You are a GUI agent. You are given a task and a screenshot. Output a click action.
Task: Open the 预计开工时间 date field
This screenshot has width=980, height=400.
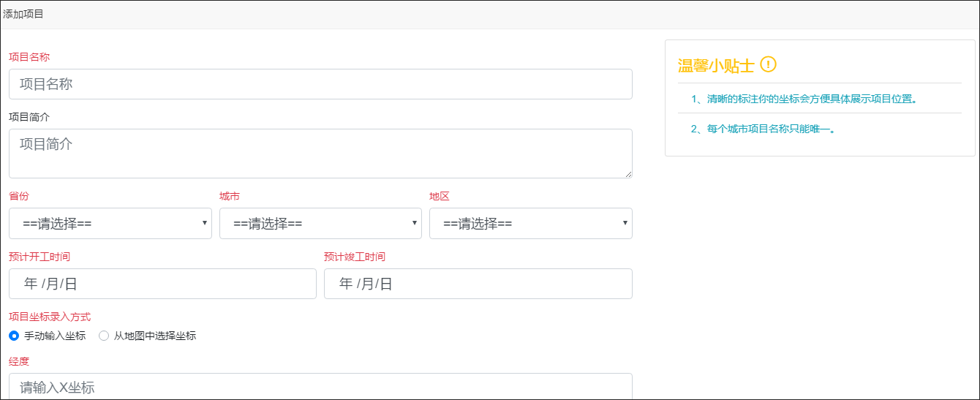tap(162, 284)
